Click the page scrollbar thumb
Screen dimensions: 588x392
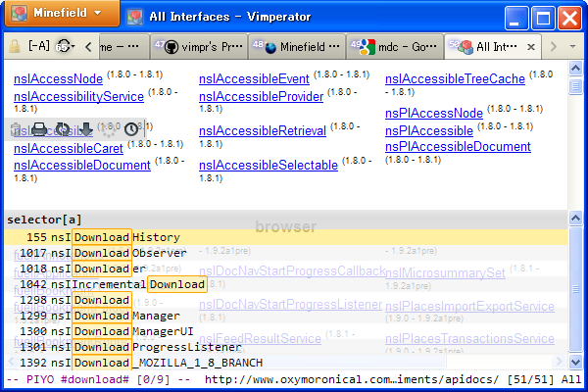coord(575,86)
